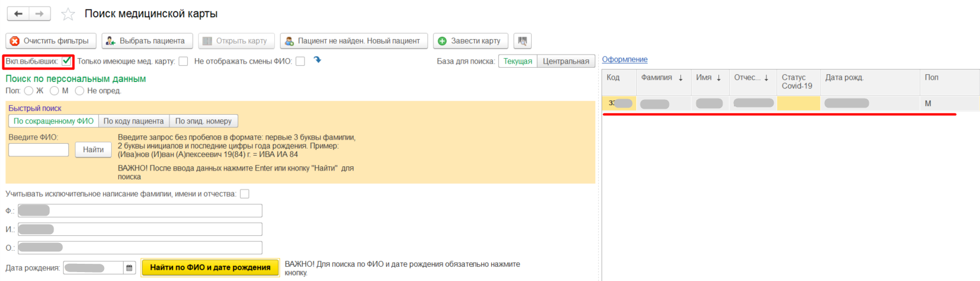Click Выбрать пациента button
Screen dimensions: 980x281
tap(147, 41)
